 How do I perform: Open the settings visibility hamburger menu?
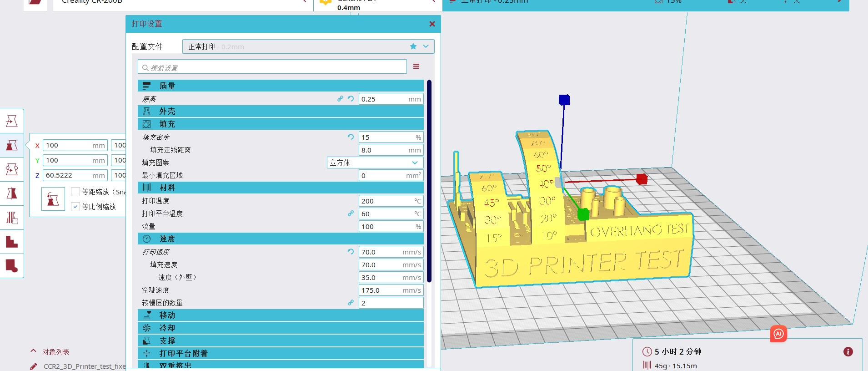pyautogui.click(x=416, y=66)
